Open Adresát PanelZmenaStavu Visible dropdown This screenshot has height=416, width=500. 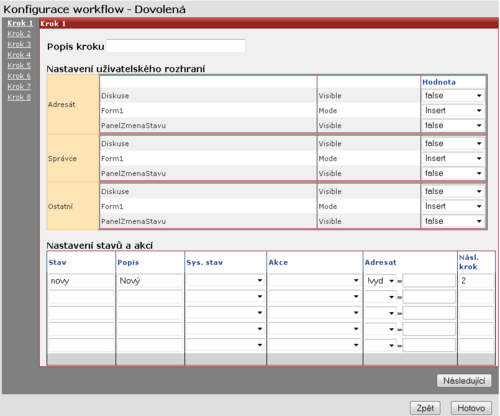[453, 125]
